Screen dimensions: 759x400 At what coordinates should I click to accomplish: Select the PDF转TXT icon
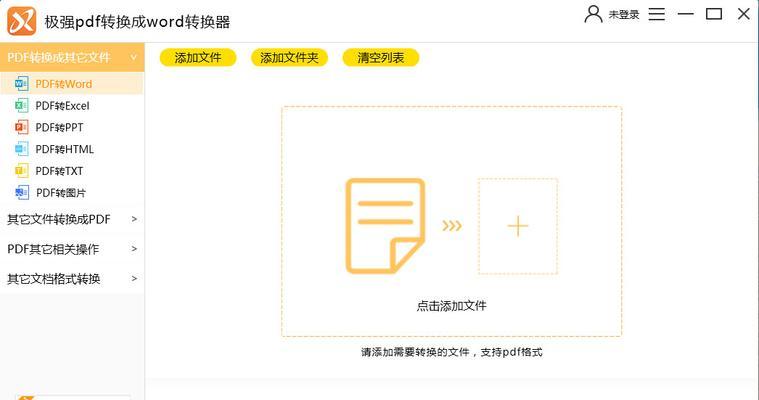pyautogui.click(x=21, y=170)
